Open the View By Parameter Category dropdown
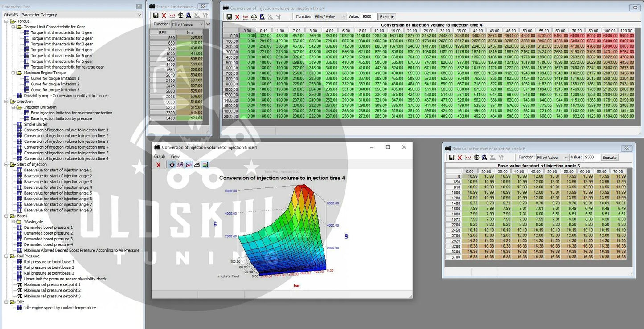Screen dimensions: 644x329 click(81, 15)
